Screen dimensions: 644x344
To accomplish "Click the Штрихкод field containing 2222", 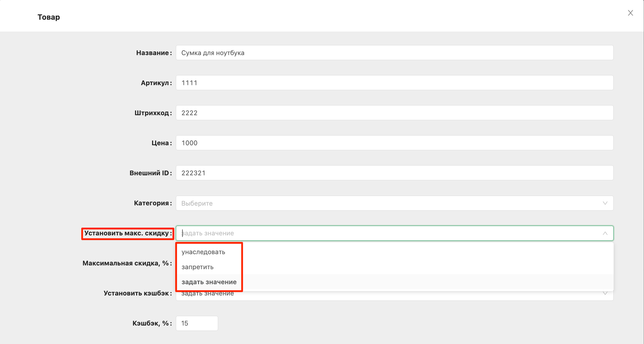I will (394, 113).
